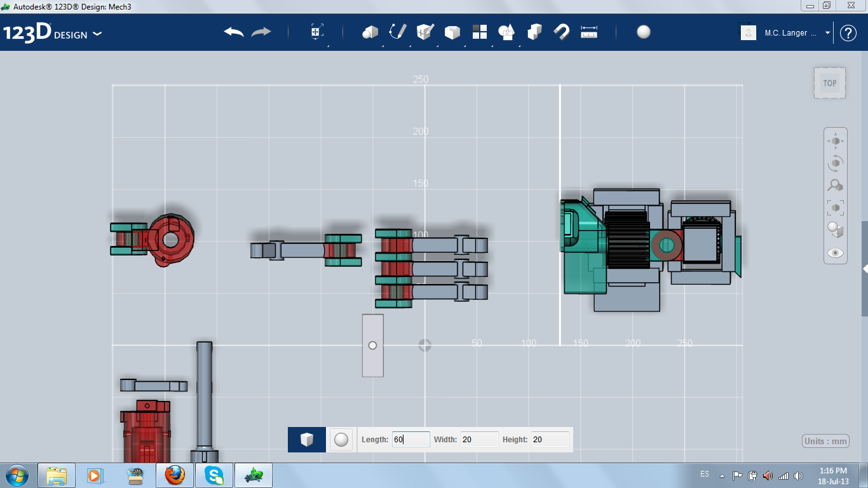Open Windows Explorer from the taskbar
This screenshot has height=488, width=868.
[57, 475]
